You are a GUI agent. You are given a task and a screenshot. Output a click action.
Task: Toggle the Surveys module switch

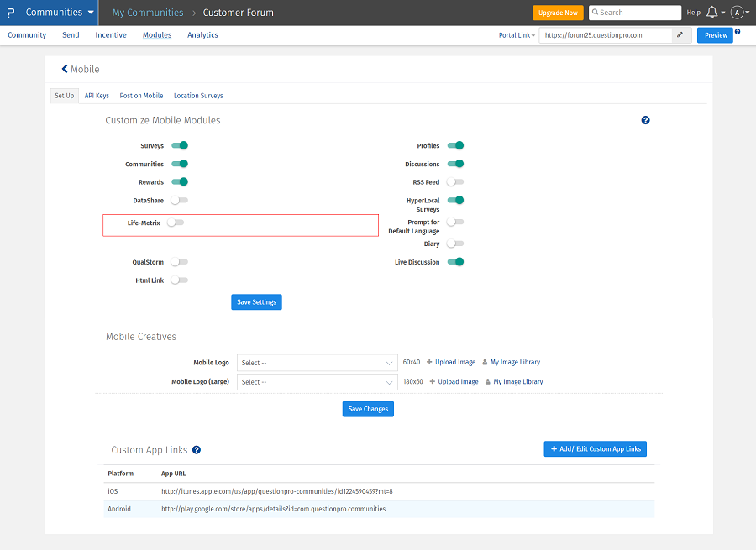(x=180, y=145)
